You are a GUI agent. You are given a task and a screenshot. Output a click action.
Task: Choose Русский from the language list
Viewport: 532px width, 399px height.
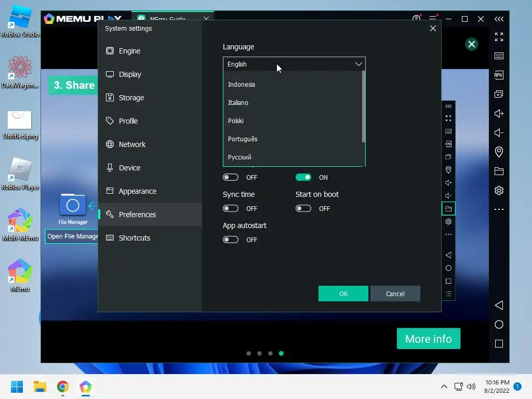pos(292,157)
